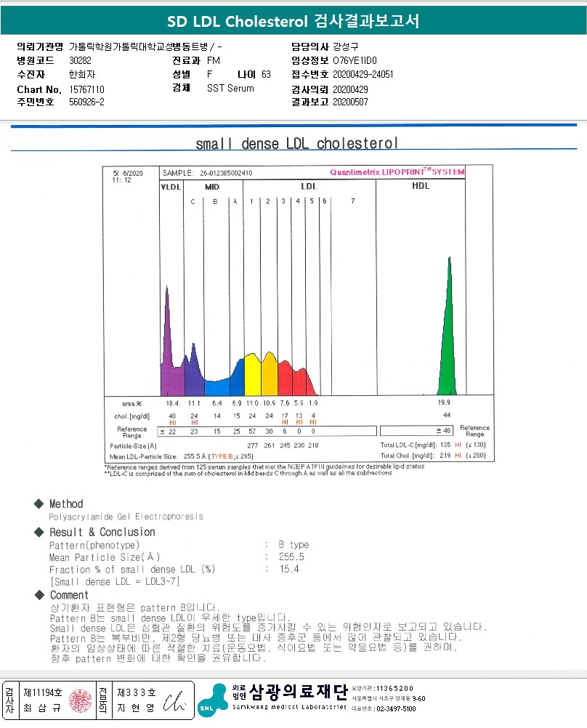This screenshot has height=728, width=587.
Task: Click the VLDL column header
Action: (x=171, y=187)
